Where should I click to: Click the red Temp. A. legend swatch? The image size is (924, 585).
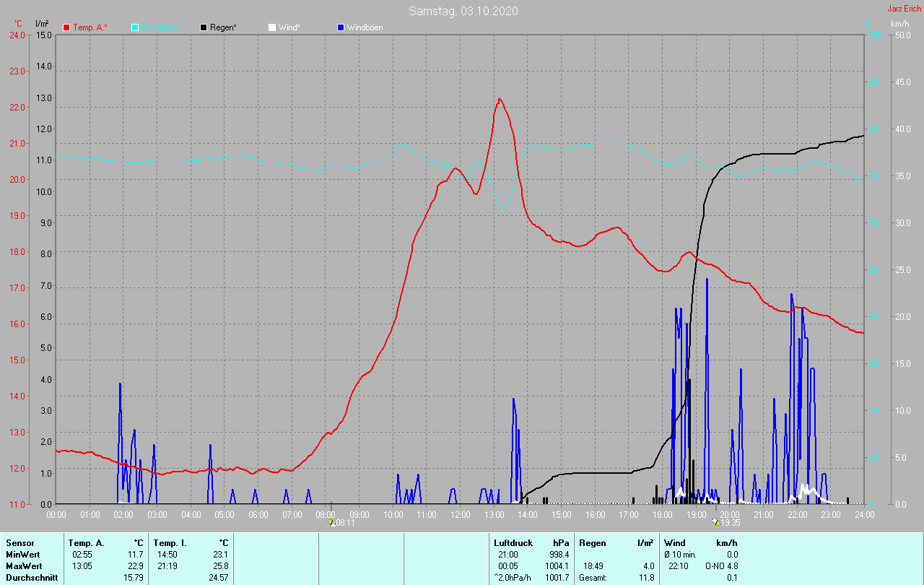66,27
